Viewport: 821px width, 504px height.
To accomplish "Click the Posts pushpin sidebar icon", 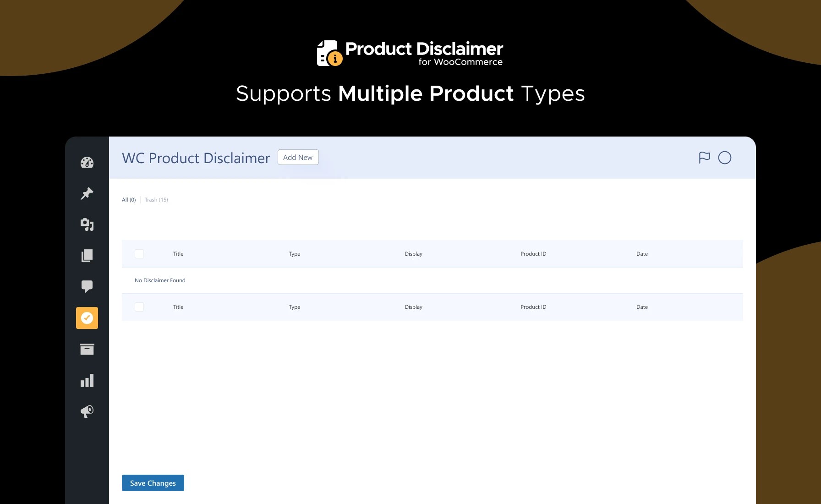I will [x=87, y=193].
